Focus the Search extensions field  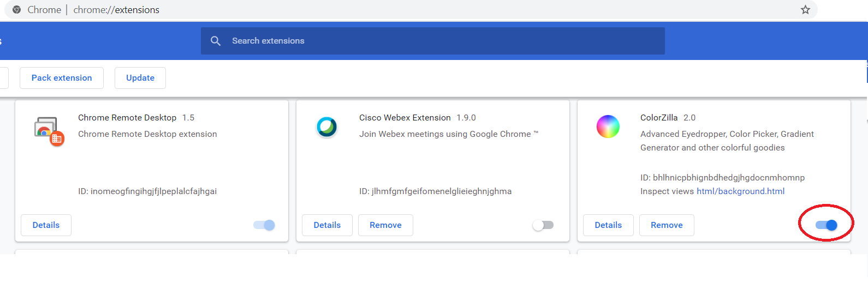[433, 41]
